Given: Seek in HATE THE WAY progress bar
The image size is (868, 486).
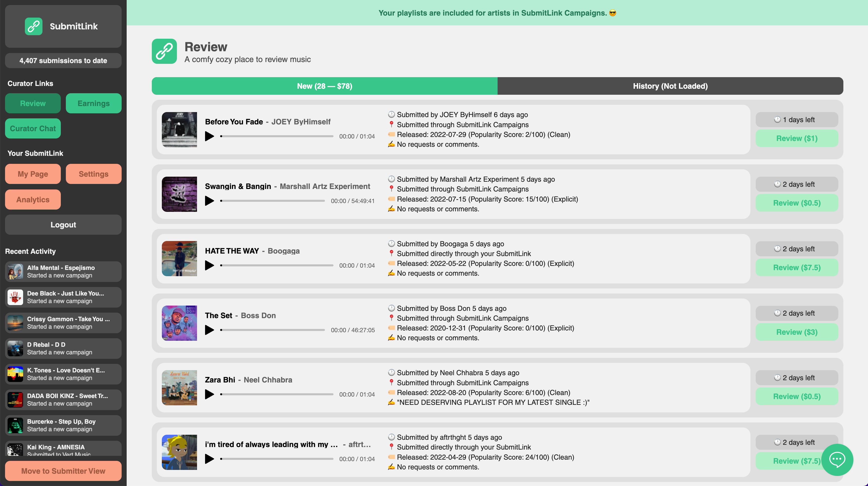Looking at the screenshot, I should (x=277, y=265).
